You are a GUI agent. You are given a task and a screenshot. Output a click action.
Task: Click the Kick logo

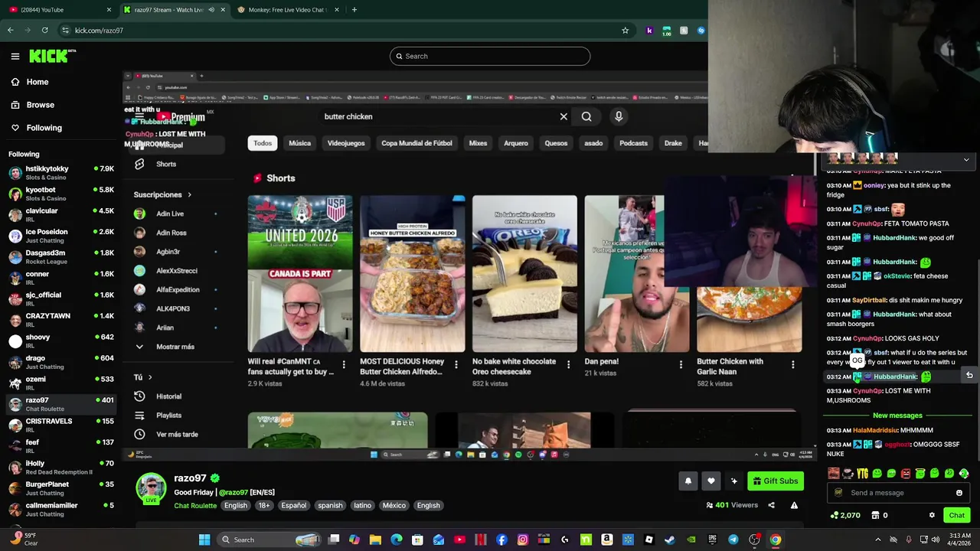(x=52, y=56)
